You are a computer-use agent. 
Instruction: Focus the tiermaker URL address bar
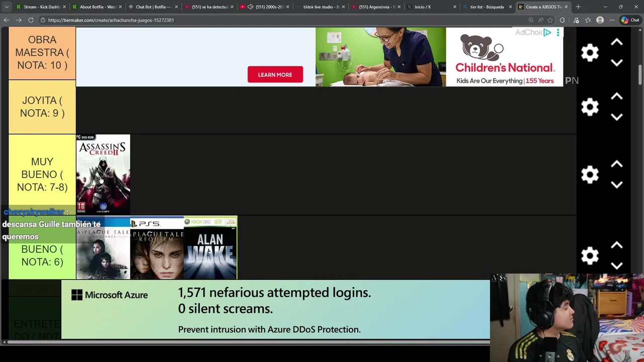click(x=282, y=20)
